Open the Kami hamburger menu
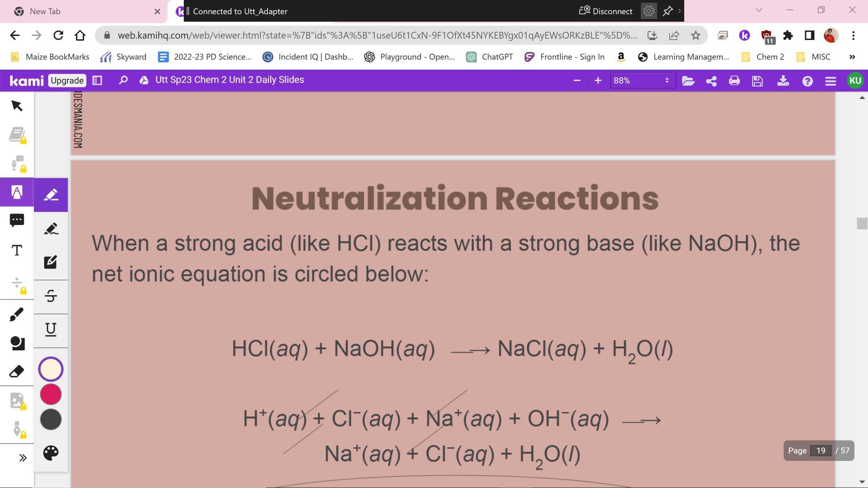868x488 pixels. click(830, 81)
